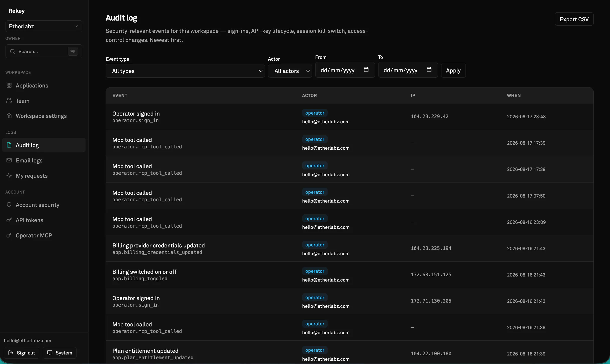610x364 pixels.
Task: Select Audit log in sidebar
Action: [x=44, y=145]
